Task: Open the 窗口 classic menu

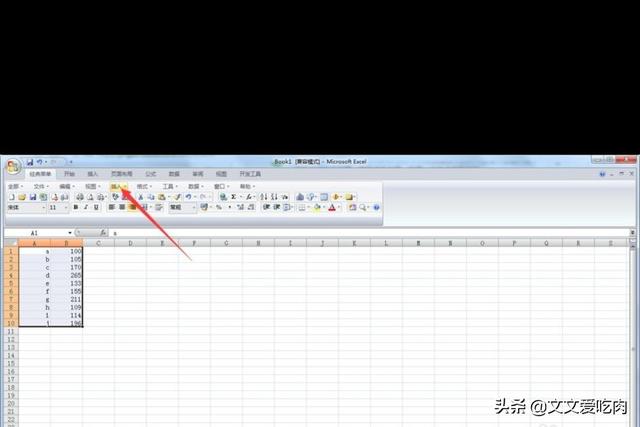Action: click(221, 186)
